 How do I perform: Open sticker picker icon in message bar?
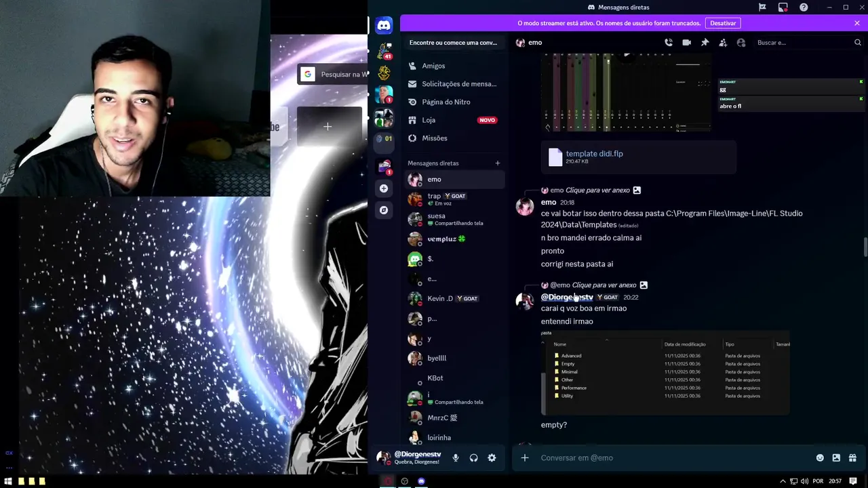[836, 458]
